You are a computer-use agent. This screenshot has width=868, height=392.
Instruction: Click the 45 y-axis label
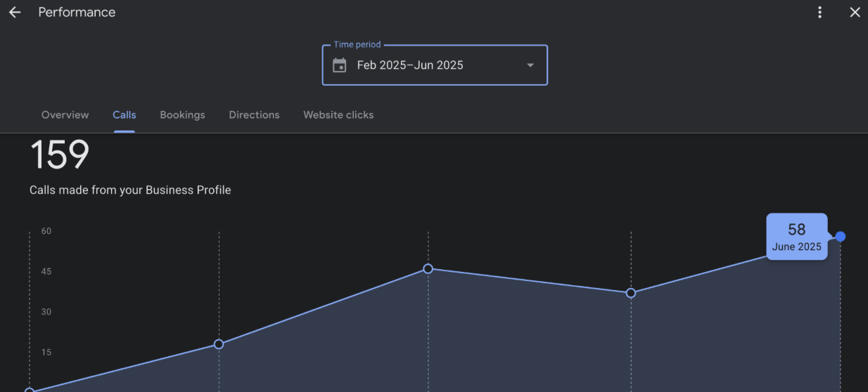pos(46,272)
